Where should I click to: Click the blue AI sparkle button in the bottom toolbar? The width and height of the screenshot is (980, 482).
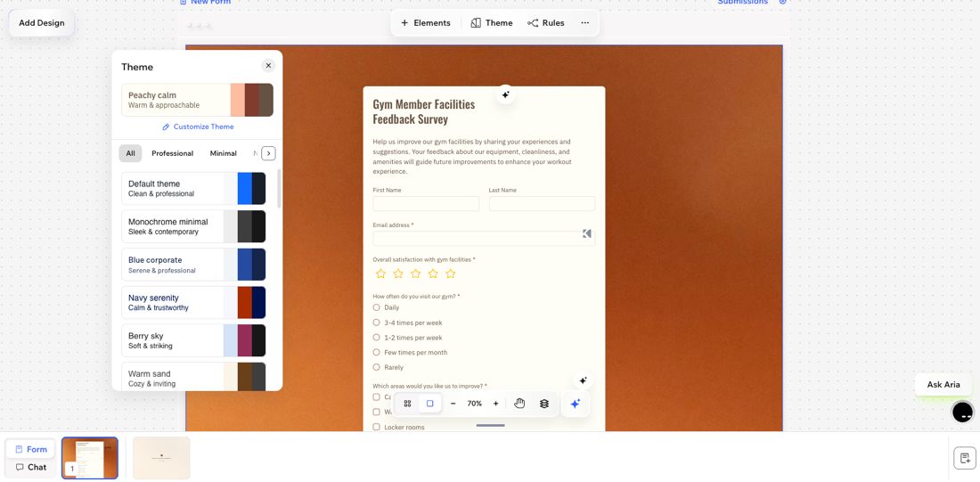576,404
